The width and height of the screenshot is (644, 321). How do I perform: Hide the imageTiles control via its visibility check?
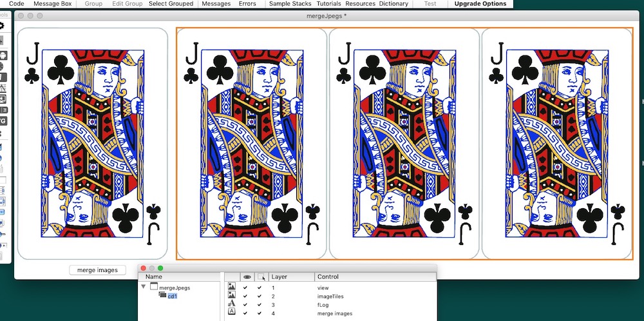[246, 296]
